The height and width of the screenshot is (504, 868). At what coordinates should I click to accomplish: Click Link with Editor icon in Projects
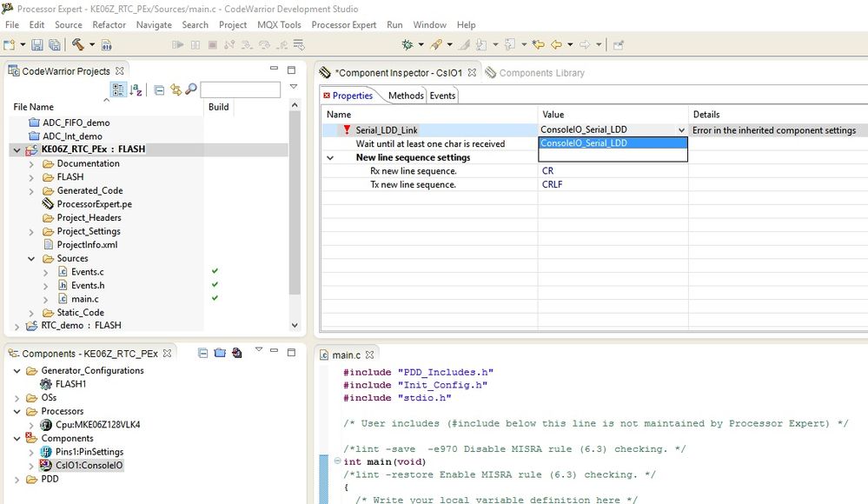176,90
